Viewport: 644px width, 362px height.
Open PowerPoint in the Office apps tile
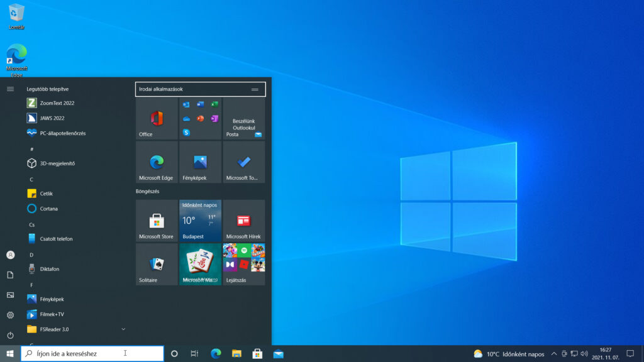pyautogui.click(x=201, y=119)
